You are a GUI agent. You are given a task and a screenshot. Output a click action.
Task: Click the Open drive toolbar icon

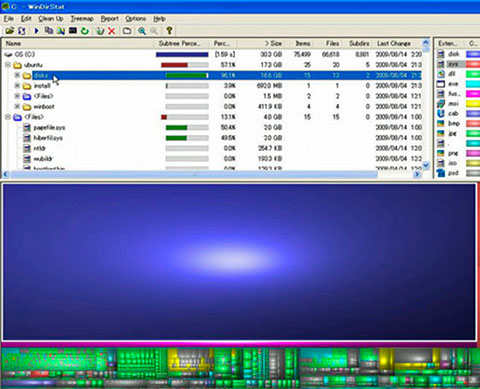coord(10,31)
